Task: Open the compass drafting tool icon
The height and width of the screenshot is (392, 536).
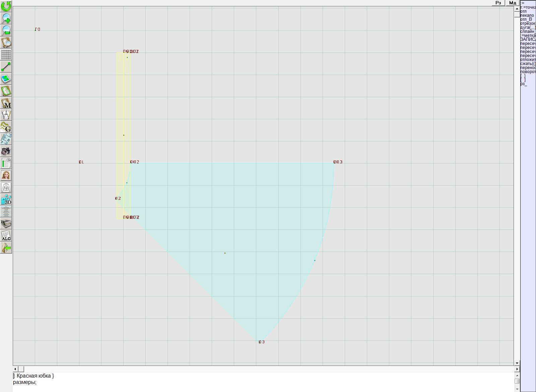Action: [6, 115]
